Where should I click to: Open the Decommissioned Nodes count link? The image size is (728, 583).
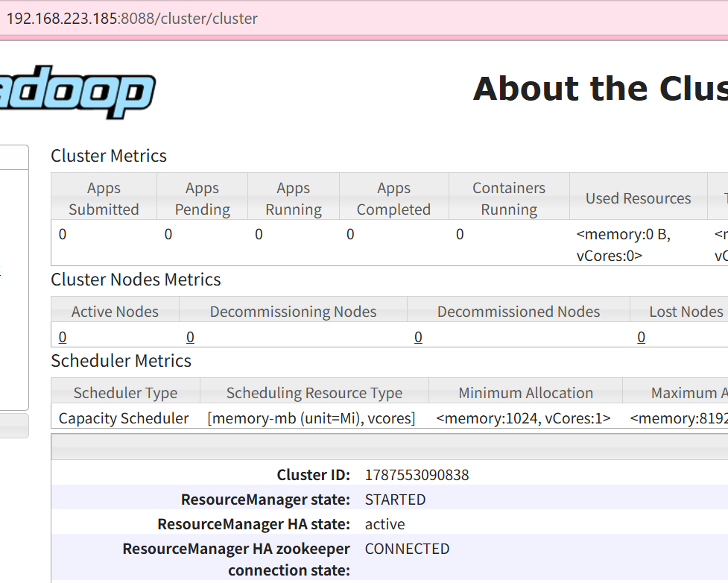(x=418, y=337)
